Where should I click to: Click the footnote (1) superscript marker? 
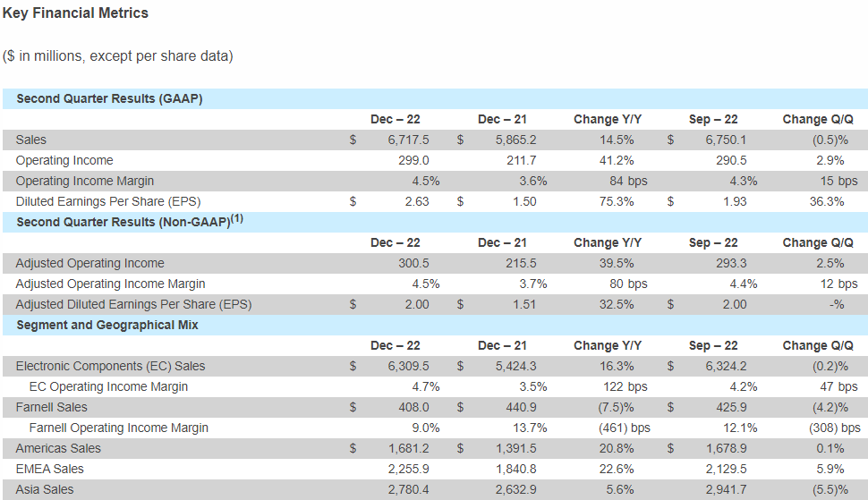236,218
